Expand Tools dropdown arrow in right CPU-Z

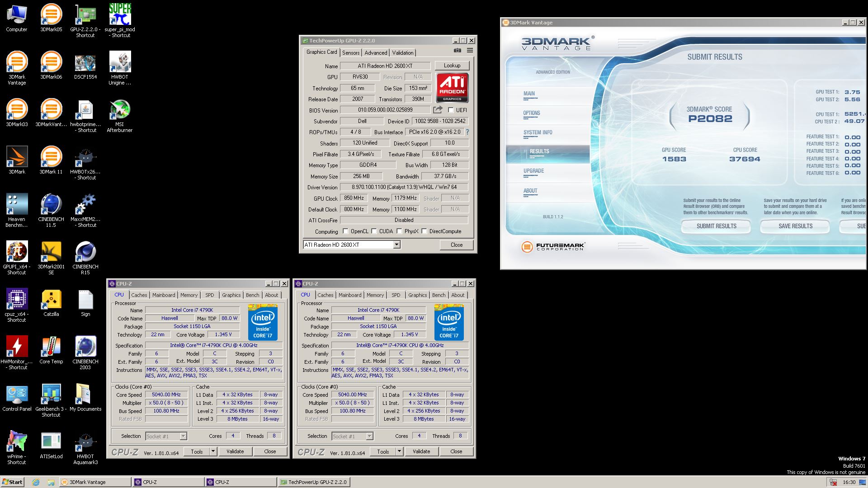point(399,451)
